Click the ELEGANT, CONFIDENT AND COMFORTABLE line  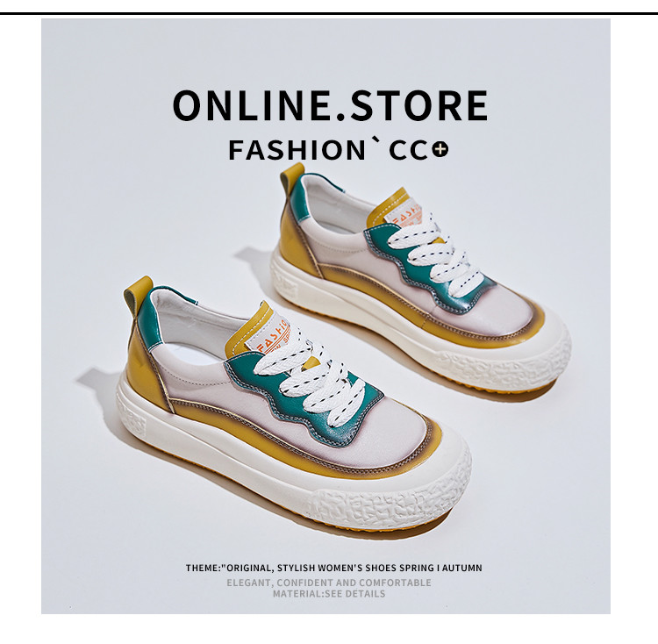click(329, 583)
